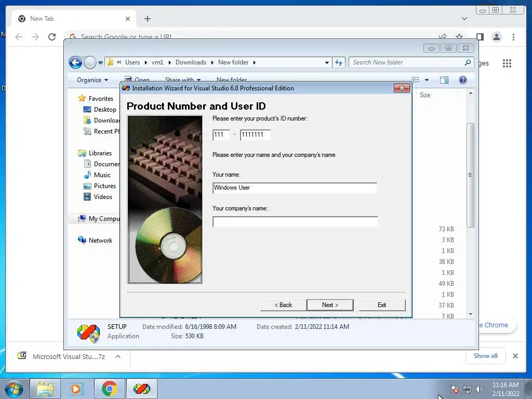
Task: Click the volume speaker icon in system tray
Action: click(480, 389)
